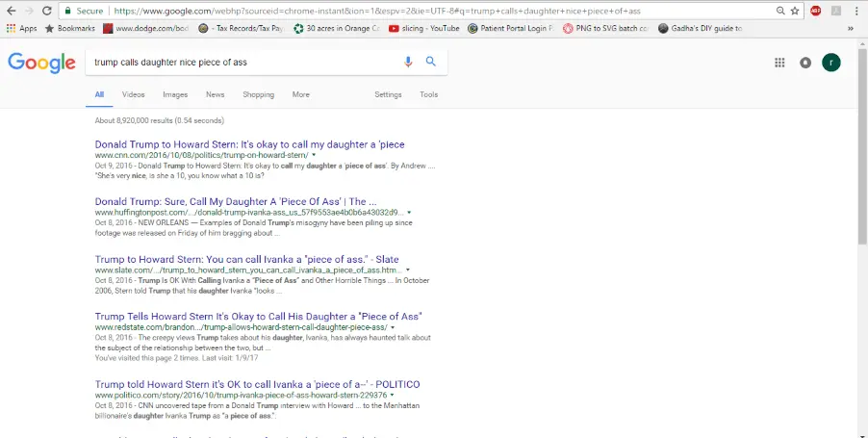Screen dimensions: 868x438
Task: Bookmark this page with the star icon
Action: point(795,11)
